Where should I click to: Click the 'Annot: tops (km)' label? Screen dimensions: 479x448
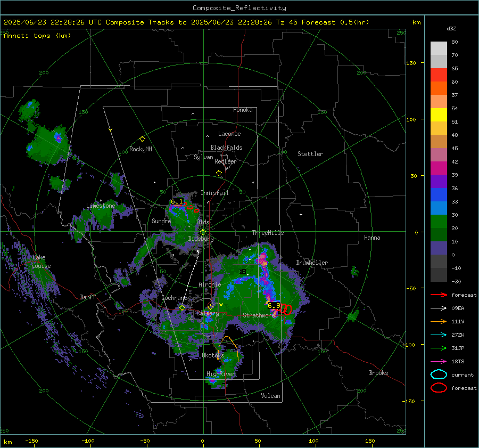point(37,36)
